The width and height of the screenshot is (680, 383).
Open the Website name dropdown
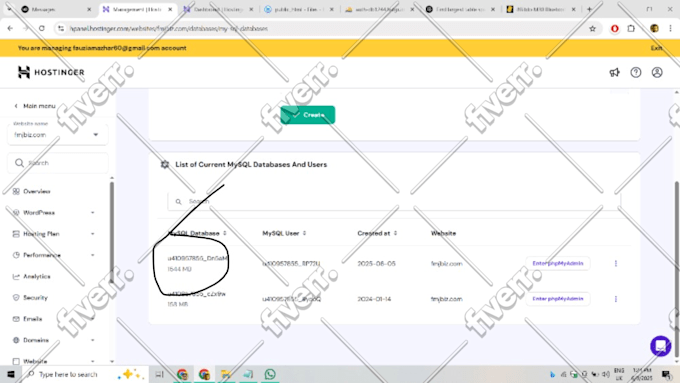pos(57,135)
